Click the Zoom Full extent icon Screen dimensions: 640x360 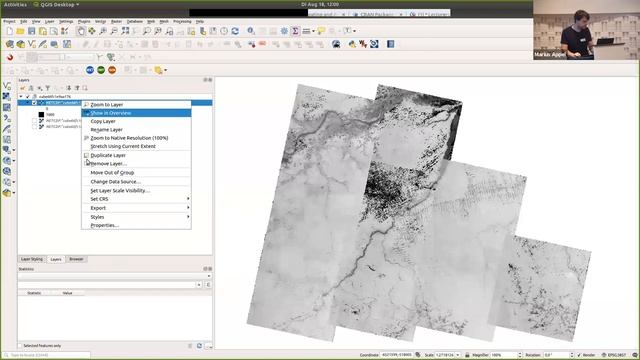pyautogui.click(x=125, y=31)
